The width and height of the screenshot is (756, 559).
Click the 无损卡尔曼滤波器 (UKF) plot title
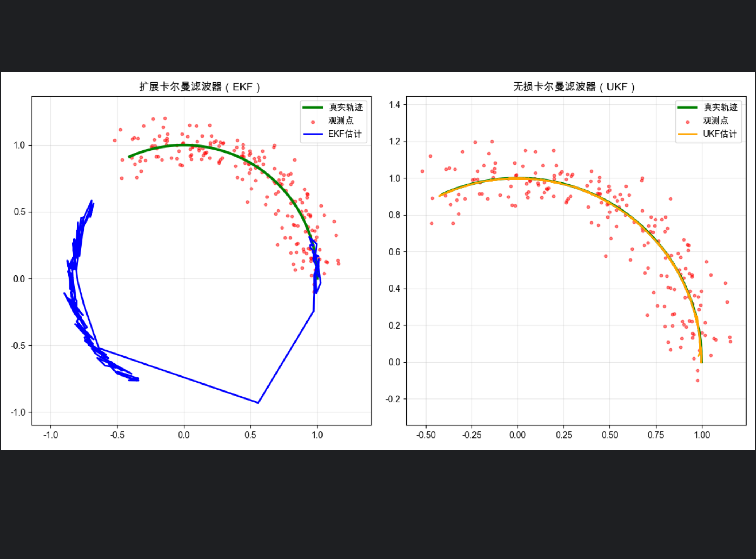[x=574, y=87]
